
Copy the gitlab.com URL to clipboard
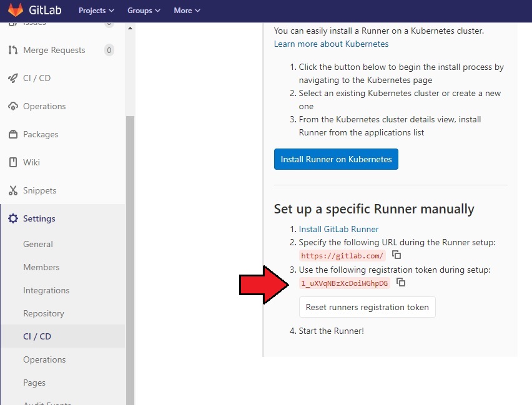point(397,255)
